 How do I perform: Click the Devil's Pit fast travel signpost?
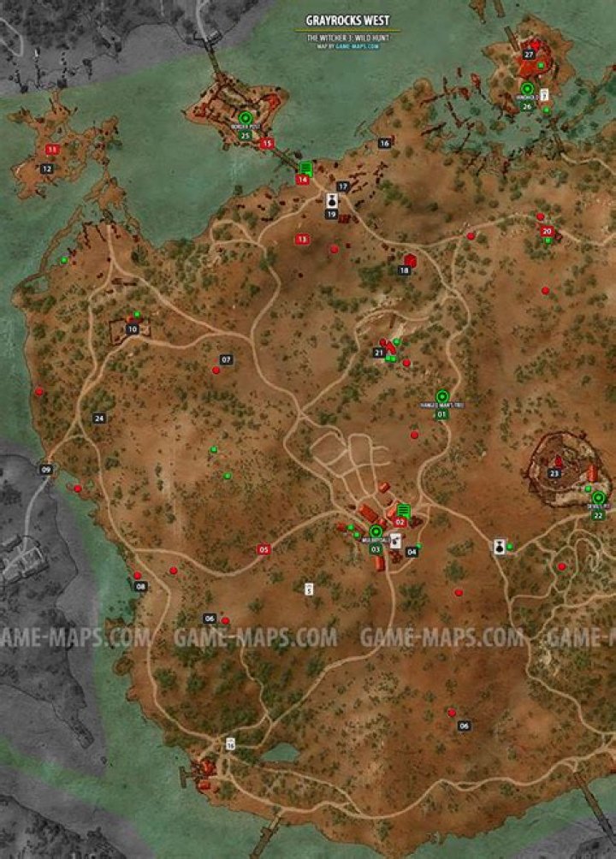599,498
